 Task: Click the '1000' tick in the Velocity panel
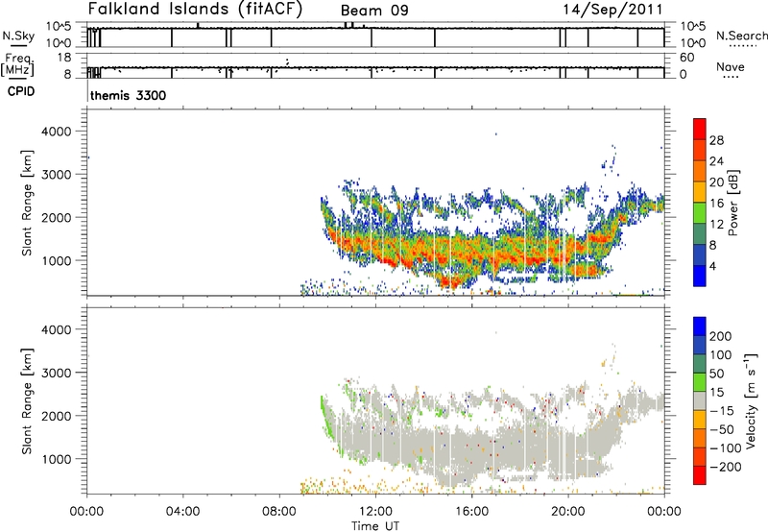(57, 459)
